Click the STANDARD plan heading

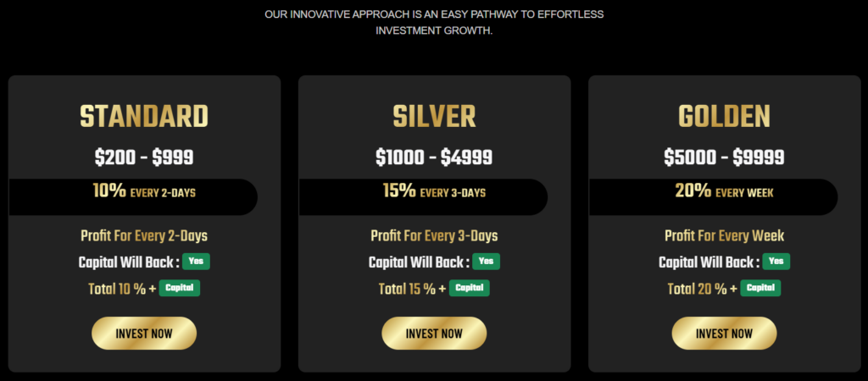coord(144,117)
